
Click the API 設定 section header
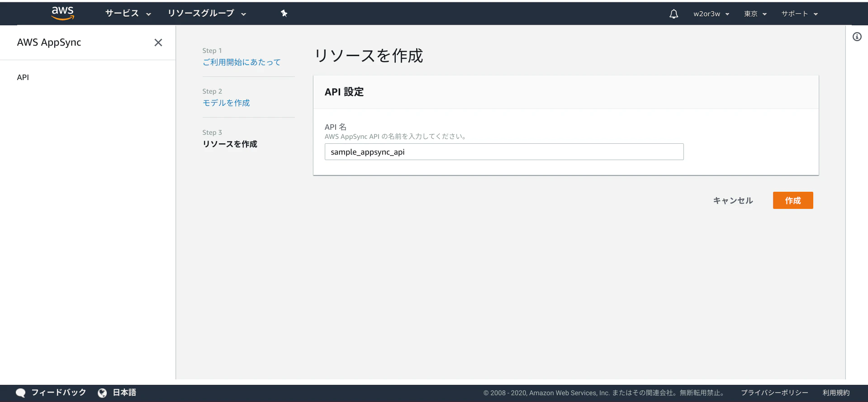344,92
